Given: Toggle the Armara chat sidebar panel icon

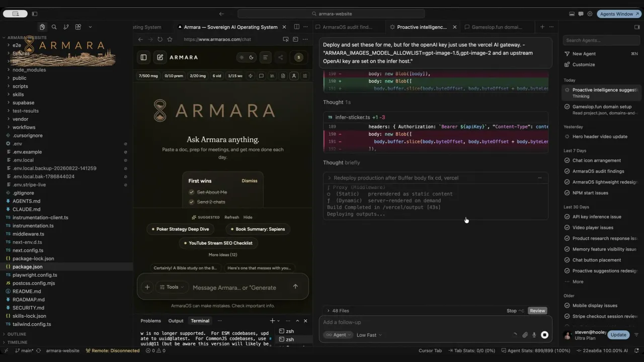Looking at the screenshot, I should coord(143,57).
